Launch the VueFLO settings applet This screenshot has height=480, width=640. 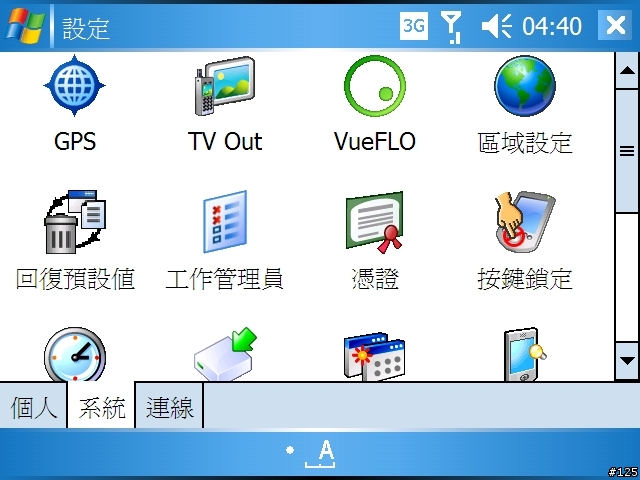coord(375,86)
